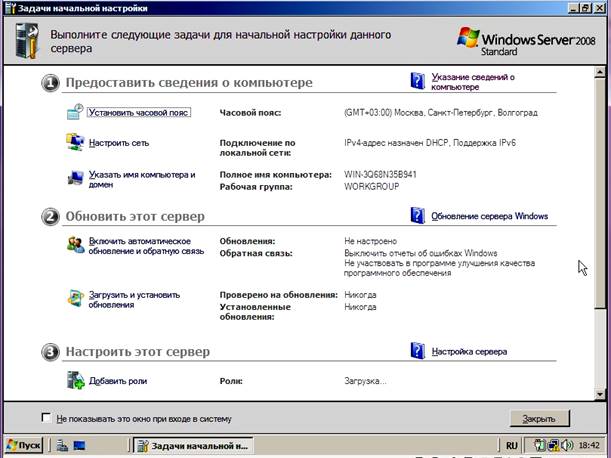Open Включить автоматическое обновление link
The width and height of the screenshot is (611, 458).
[146, 246]
